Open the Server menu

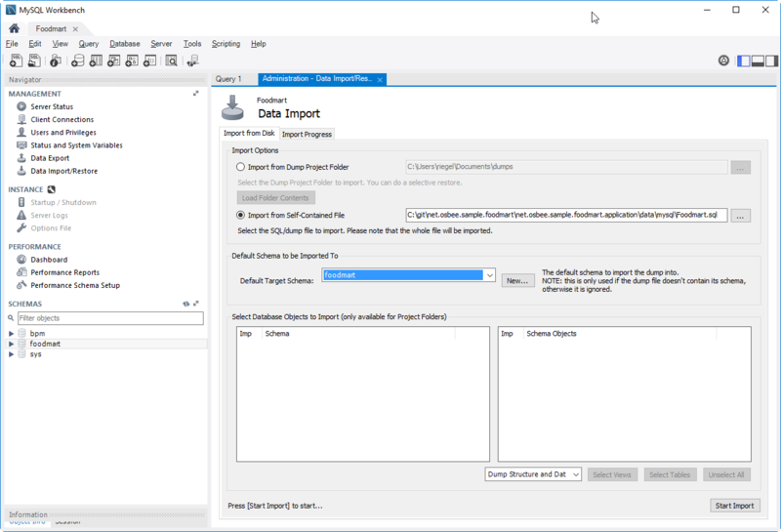(161, 44)
